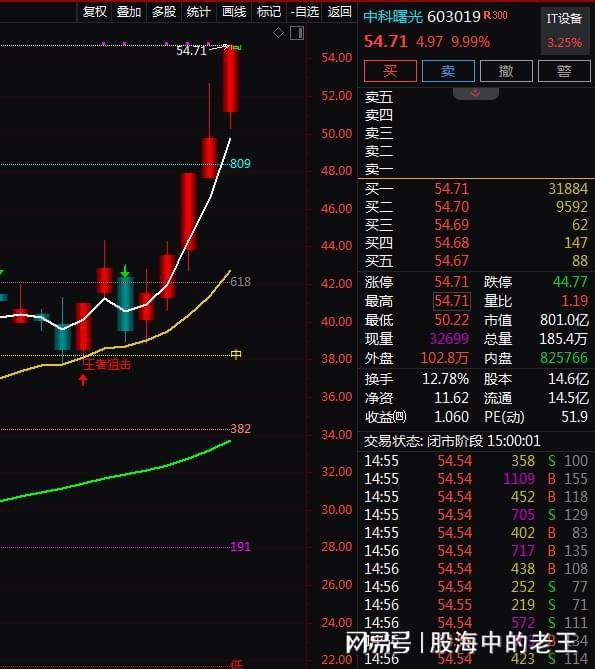This screenshot has height=669, width=595.
Task: Click 跌停 limit-down price 44.77
Action: [x=570, y=282]
